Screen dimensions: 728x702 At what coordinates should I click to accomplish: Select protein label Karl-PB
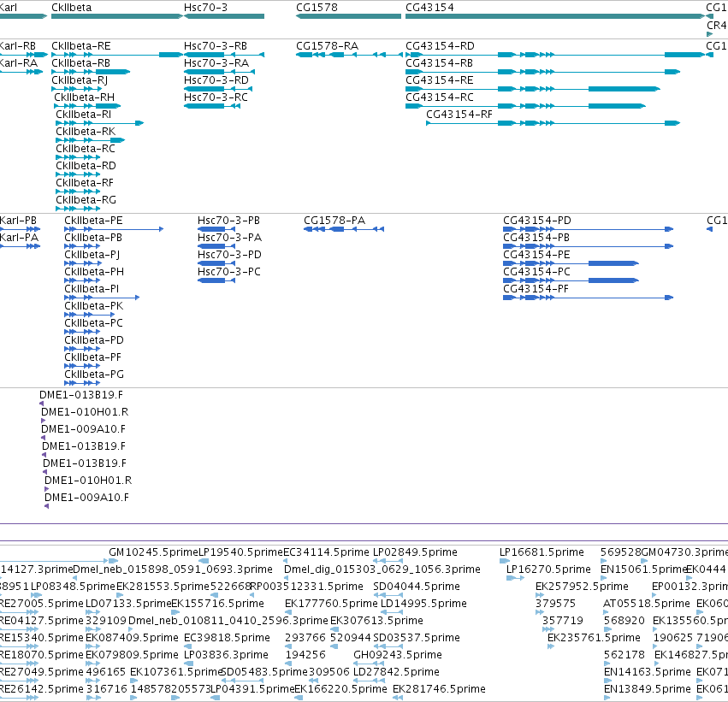coord(18,221)
